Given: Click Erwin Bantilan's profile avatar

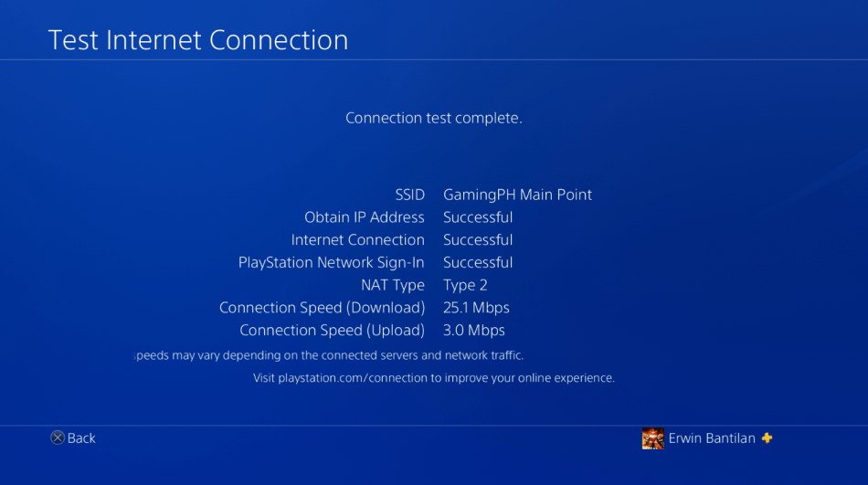Looking at the screenshot, I should 653,438.
